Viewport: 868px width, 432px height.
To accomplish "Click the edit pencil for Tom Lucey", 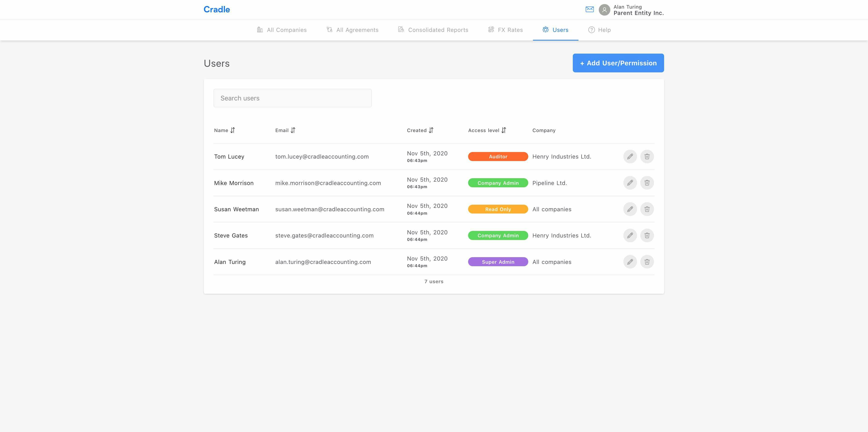I will click(x=630, y=157).
